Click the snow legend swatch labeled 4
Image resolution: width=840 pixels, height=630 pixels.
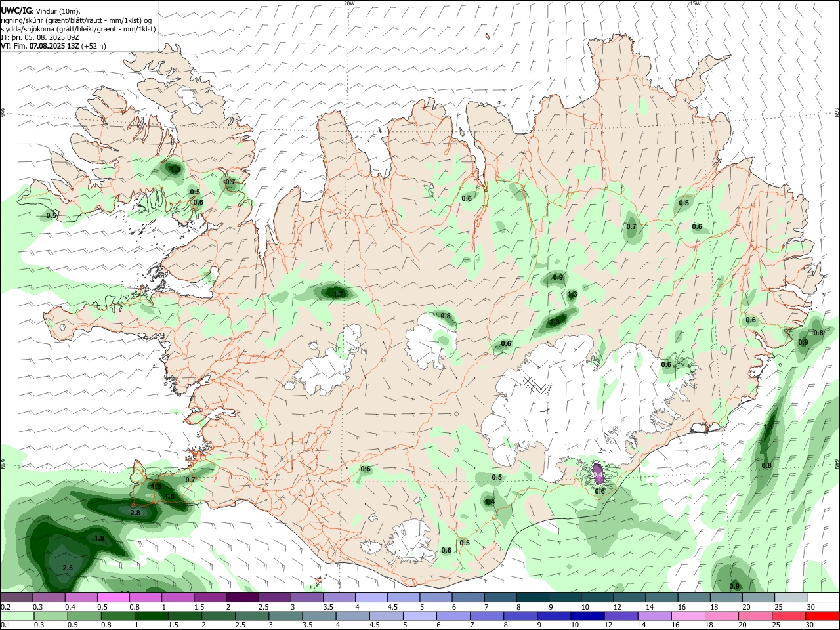371,598
